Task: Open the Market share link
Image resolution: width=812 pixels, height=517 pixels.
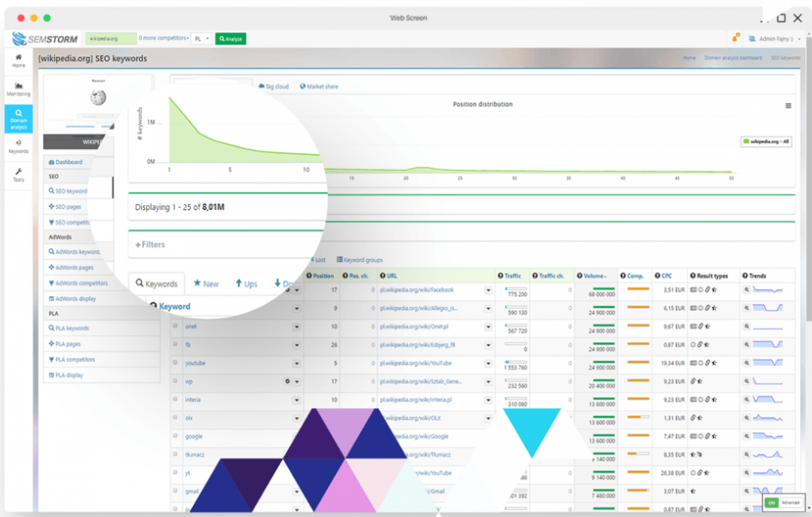Action: pos(319,87)
